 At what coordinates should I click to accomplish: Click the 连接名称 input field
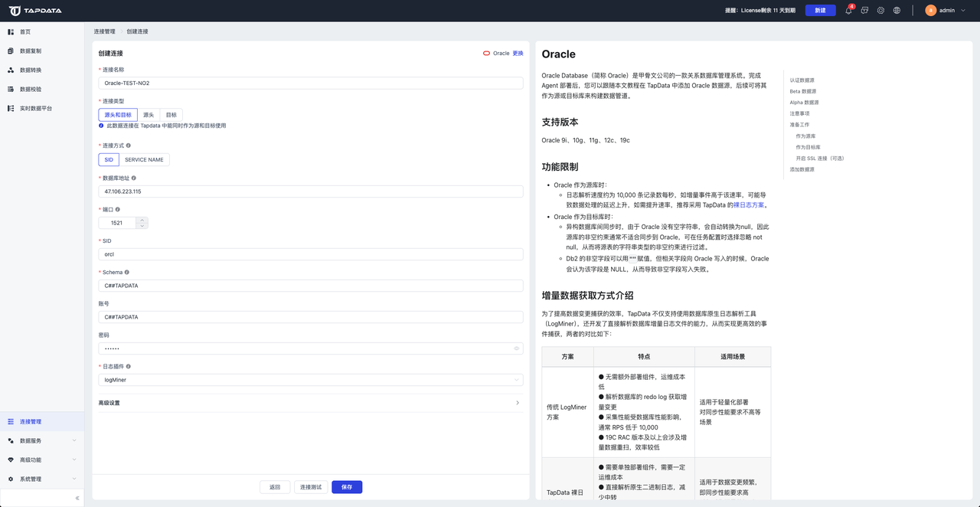(311, 83)
